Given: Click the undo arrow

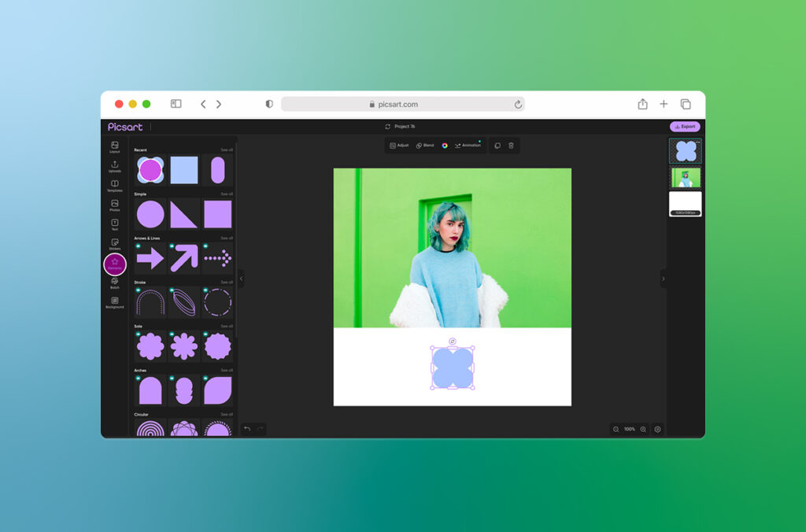Looking at the screenshot, I should (x=247, y=429).
